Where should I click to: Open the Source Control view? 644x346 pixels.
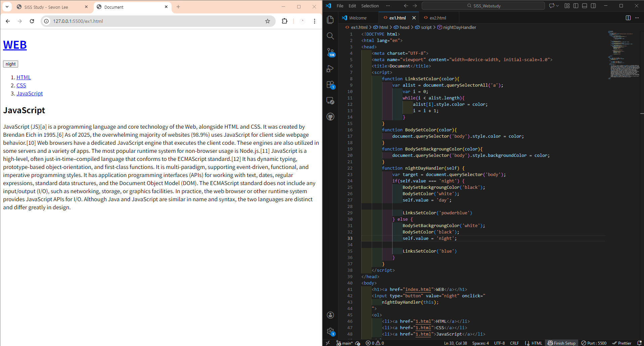coord(330,52)
